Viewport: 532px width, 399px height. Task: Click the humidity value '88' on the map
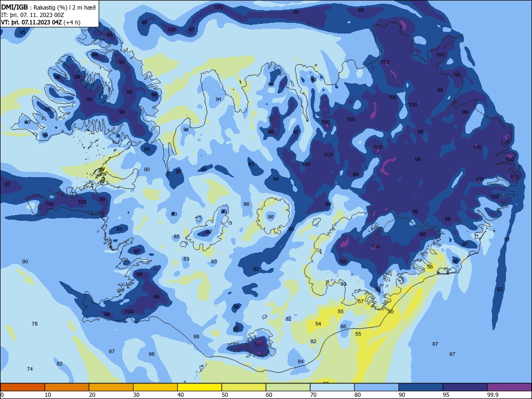[196, 337]
